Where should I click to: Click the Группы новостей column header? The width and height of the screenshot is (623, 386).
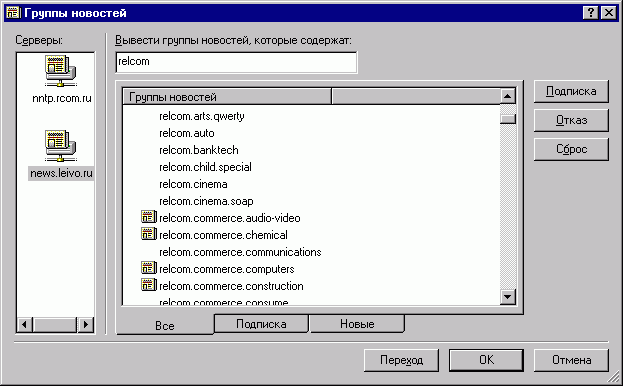coord(227,96)
